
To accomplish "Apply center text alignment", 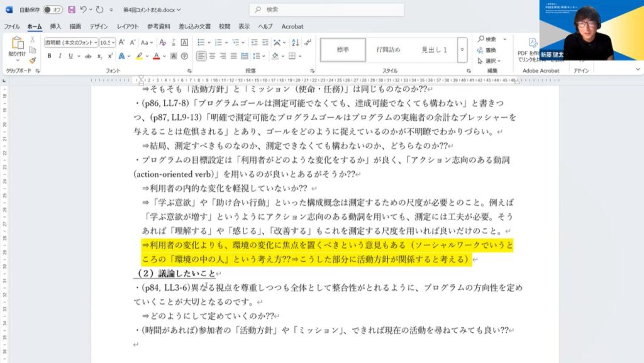I will tap(212, 56).
